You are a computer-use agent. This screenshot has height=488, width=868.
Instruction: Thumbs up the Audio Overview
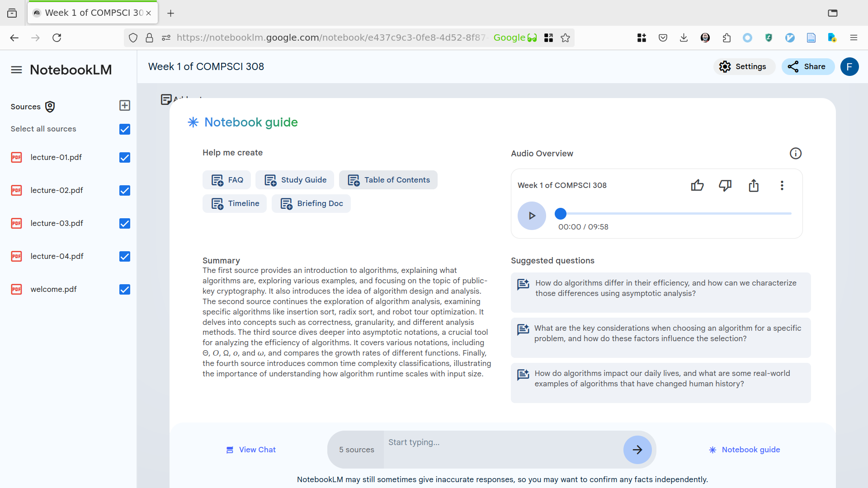click(697, 185)
